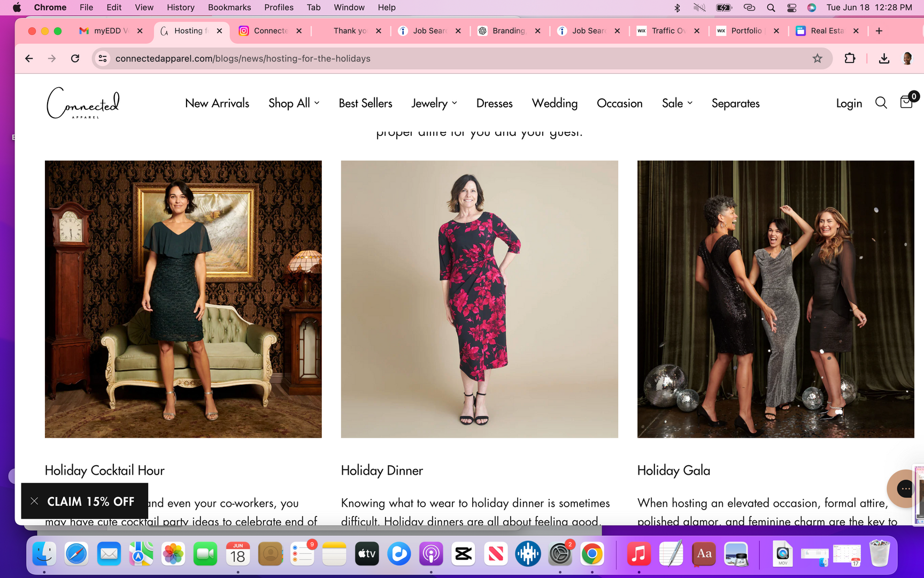This screenshot has height=578, width=924.
Task: Dismiss the Claim 15% Off banner
Action: [34, 501]
